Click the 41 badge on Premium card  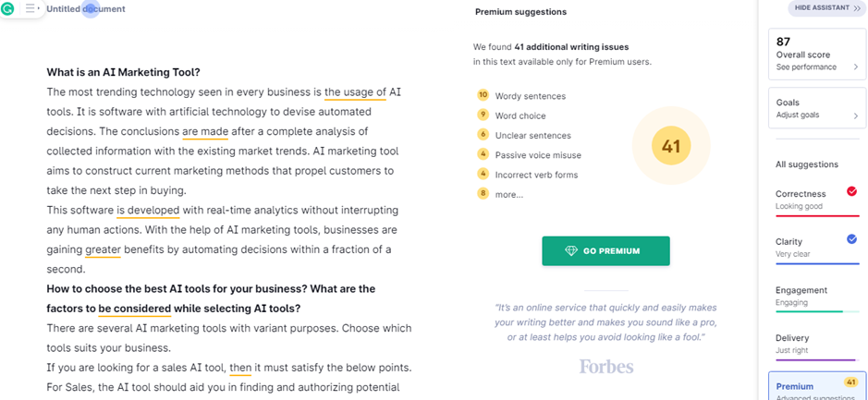pyautogui.click(x=850, y=382)
